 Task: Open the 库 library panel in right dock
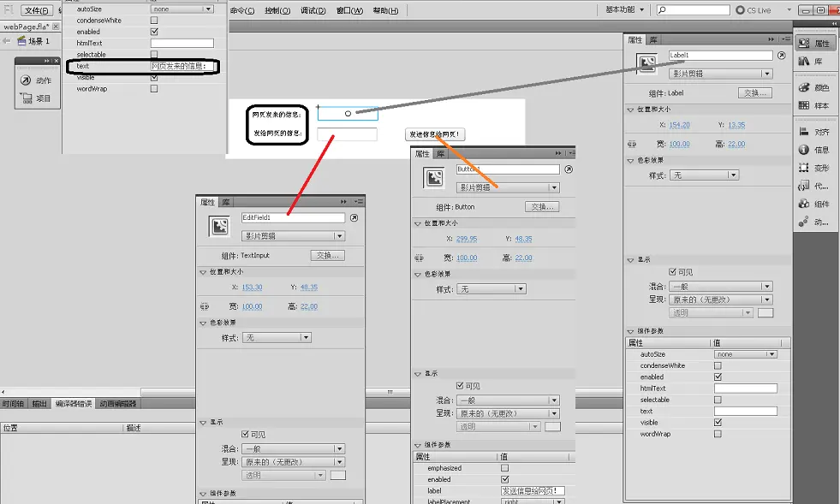click(810, 62)
